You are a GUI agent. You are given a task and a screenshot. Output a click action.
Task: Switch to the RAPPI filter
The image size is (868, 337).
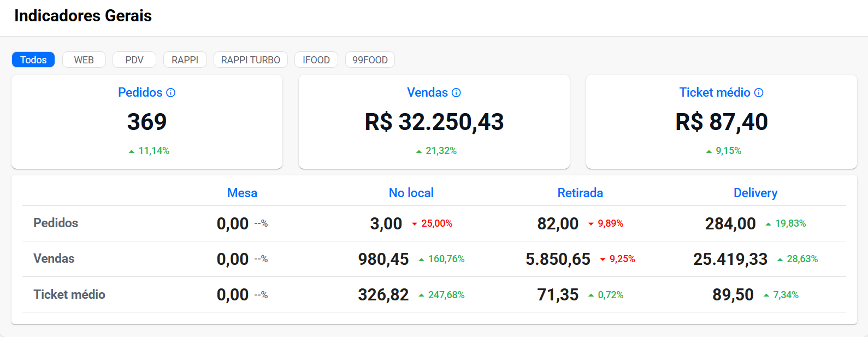tap(185, 60)
